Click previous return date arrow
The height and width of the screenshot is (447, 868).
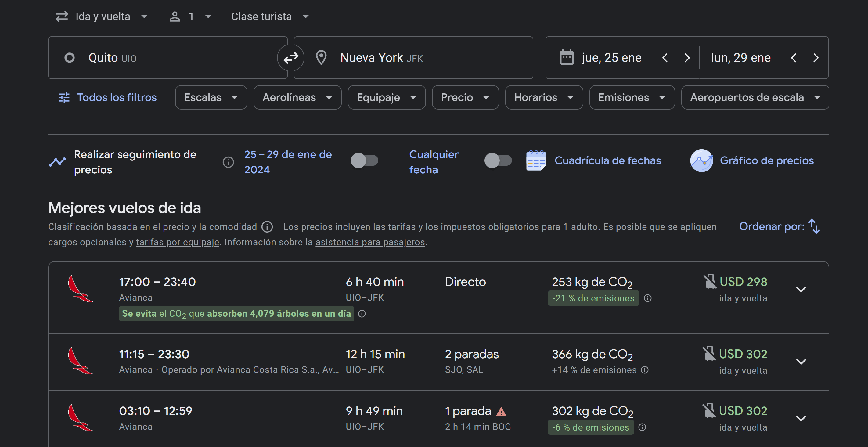(794, 58)
